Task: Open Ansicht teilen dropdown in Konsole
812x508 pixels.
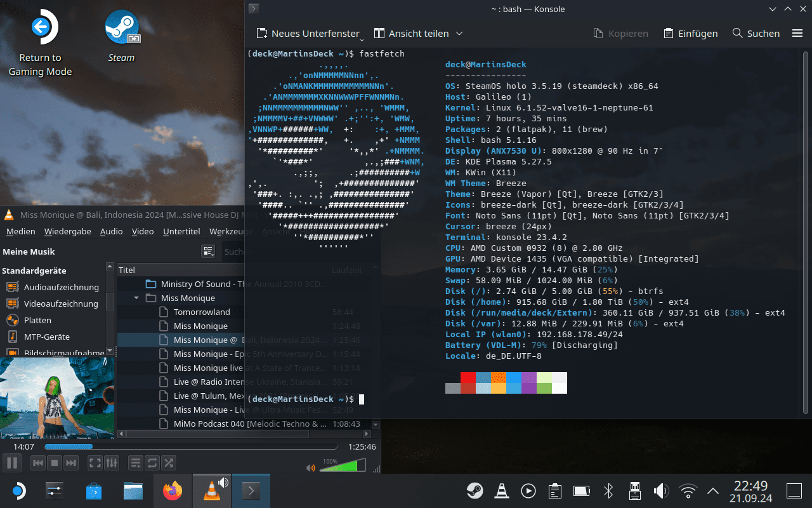Action: point(419,33)
